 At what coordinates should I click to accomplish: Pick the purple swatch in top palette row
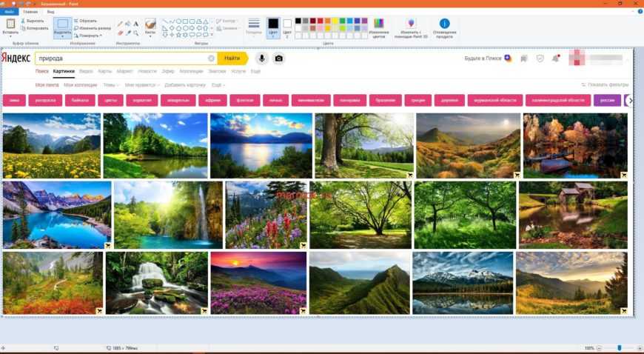pos(365,21)
